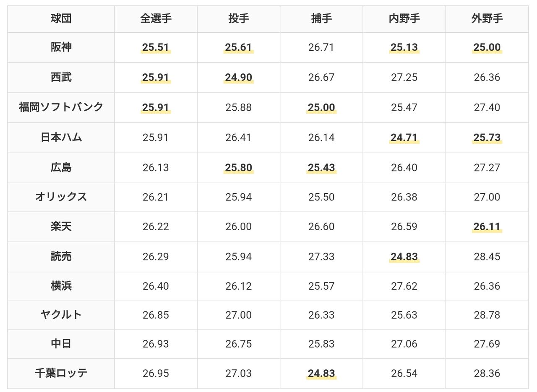Select the 西武 team cell

(61, 78)
